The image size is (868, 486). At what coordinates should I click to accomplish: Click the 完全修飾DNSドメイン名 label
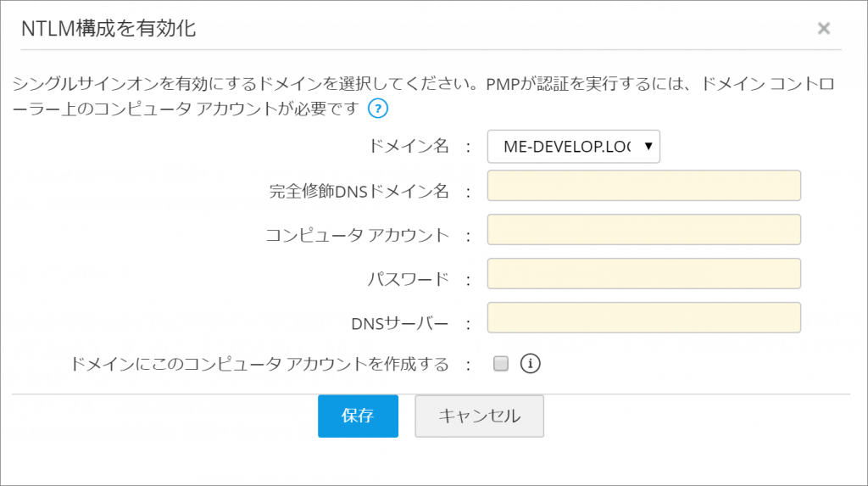click(358, 191)
